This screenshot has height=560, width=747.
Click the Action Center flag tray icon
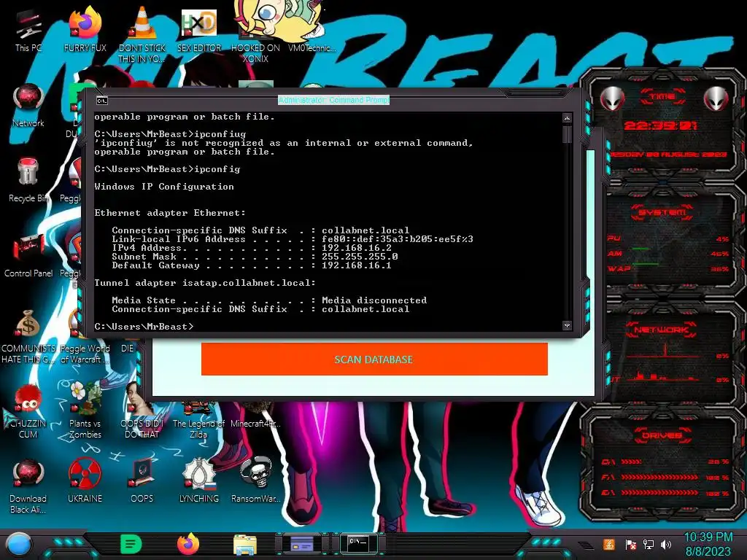point(630,544)
